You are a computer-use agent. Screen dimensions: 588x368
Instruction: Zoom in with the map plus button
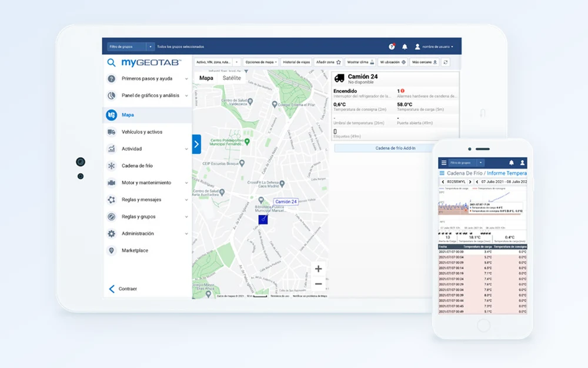[x=318, y=269]
